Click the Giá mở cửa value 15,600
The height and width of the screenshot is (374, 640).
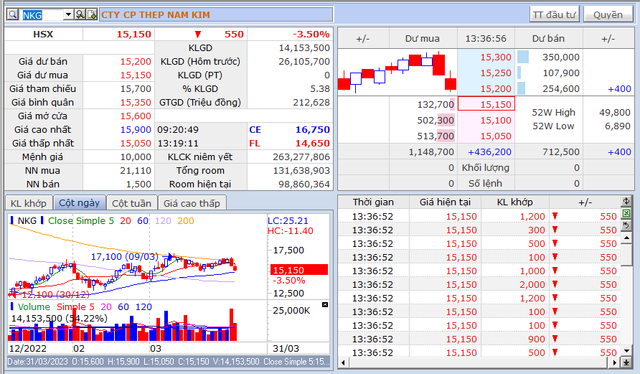pos(136,116)
